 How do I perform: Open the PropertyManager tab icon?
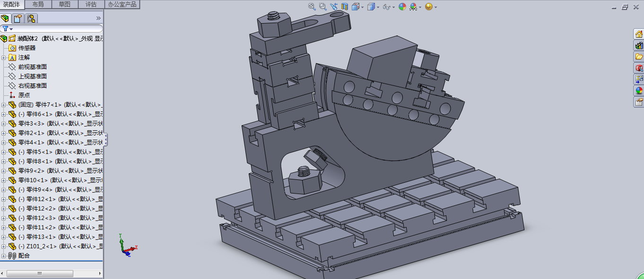coord(18,19)
